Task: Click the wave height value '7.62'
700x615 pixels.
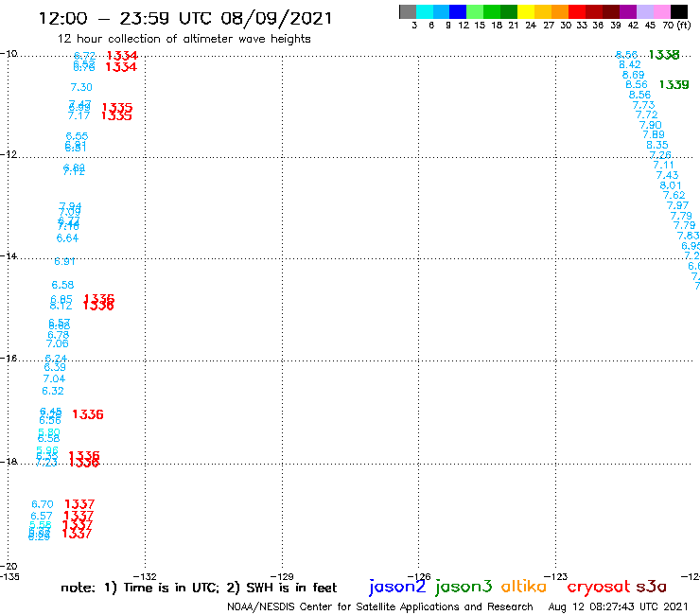Action: click(x=674, y=195)
